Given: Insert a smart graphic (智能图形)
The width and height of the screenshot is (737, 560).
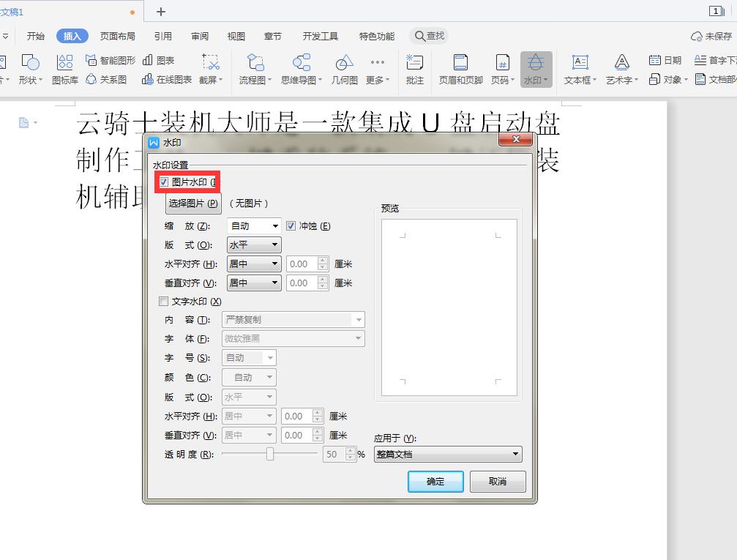Looking at the screenshot, I should pyautogui.click(x=111, y=60).
